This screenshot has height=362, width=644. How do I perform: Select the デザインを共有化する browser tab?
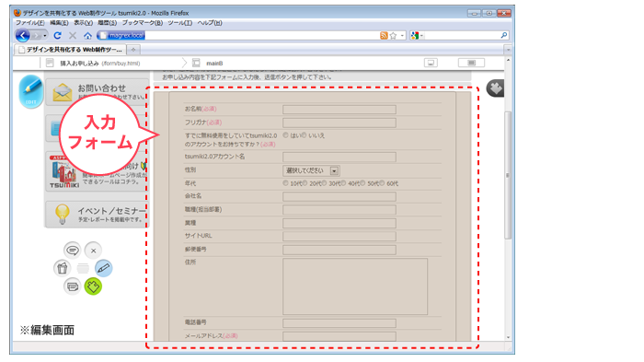[70, 50]
